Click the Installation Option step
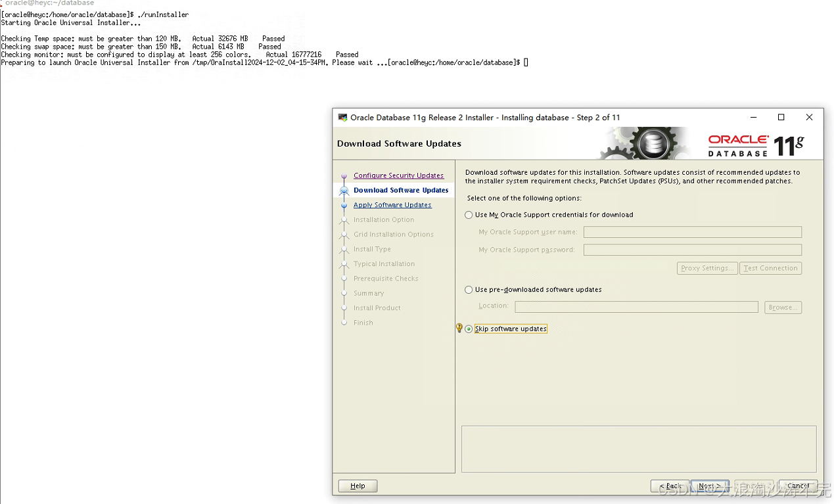This screenshot has height=504, width=834. (x=384, y=219)
